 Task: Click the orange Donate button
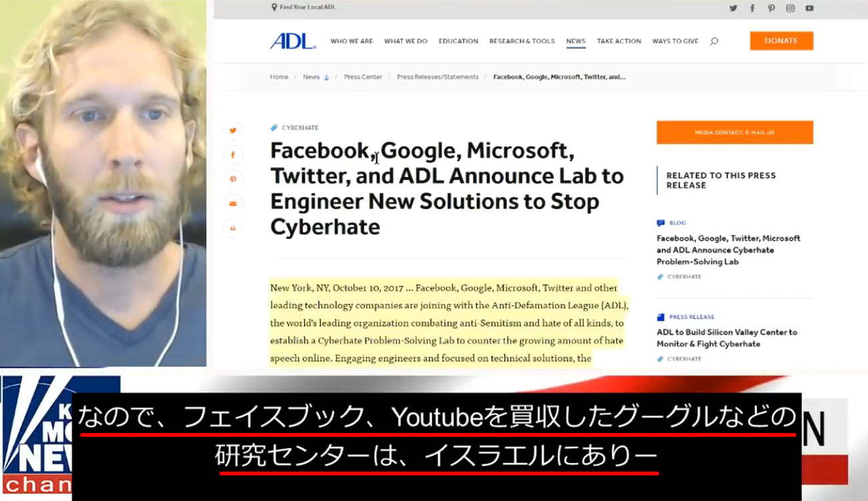(781, 41)
